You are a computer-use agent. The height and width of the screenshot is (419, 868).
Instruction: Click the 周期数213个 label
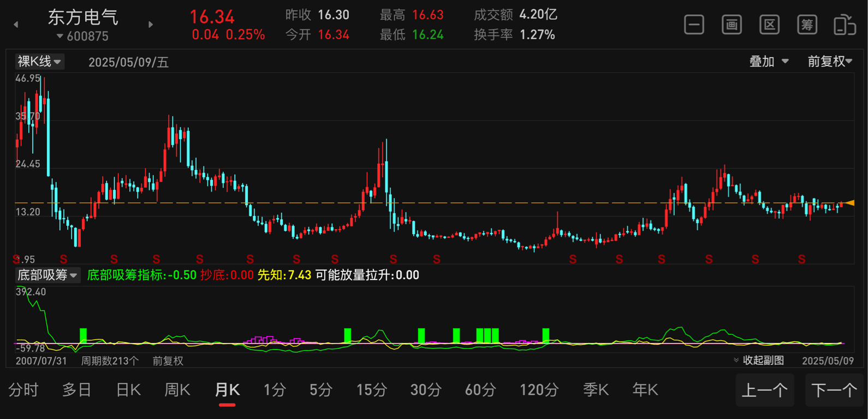tap(110, 361)
